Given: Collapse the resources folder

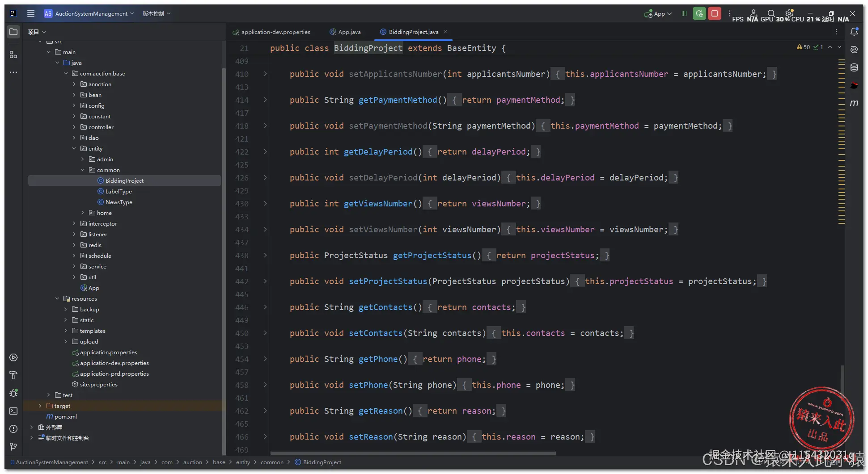Looking at the screenshot, I should click(57, 298).
